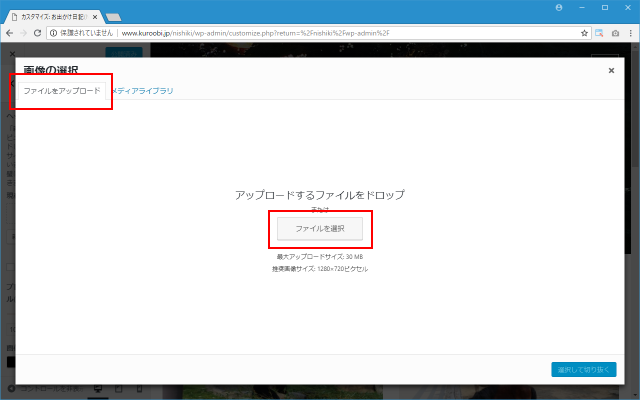640x400 pixels.
Task: Select the ファイルをアップロード tab
Action: [62, 91]
